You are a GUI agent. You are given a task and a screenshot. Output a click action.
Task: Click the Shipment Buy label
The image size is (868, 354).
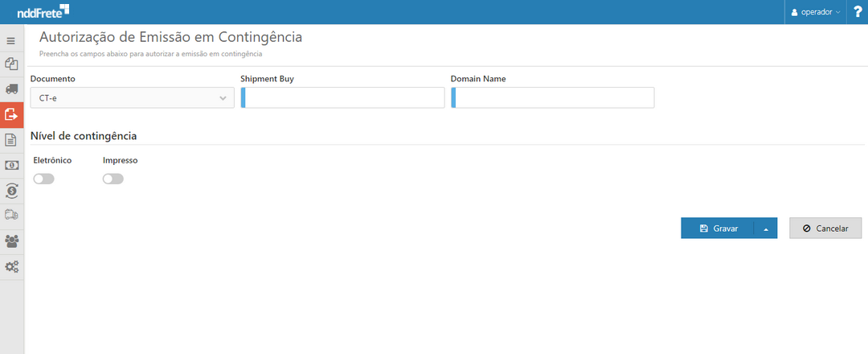[268, 79]
